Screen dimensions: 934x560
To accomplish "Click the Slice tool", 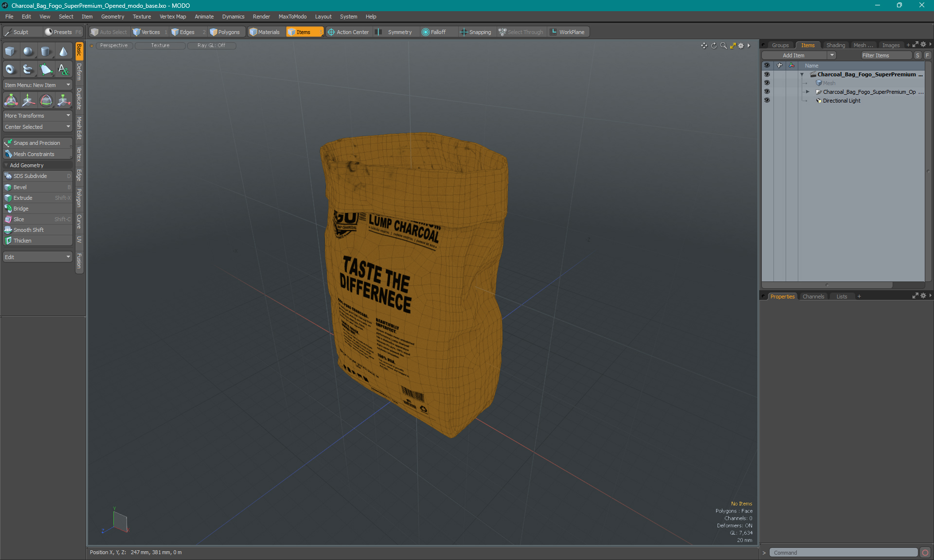I will [x=37, y=219].
